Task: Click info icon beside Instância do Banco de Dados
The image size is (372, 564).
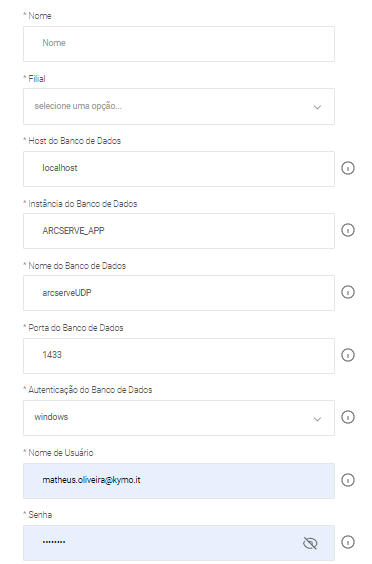Action: 348,230
